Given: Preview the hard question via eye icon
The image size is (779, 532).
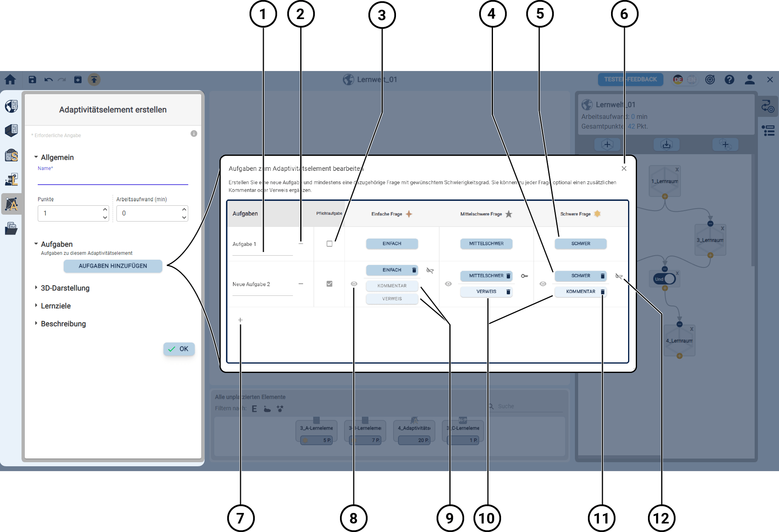Looking at the screenshot, I should 543,284.
